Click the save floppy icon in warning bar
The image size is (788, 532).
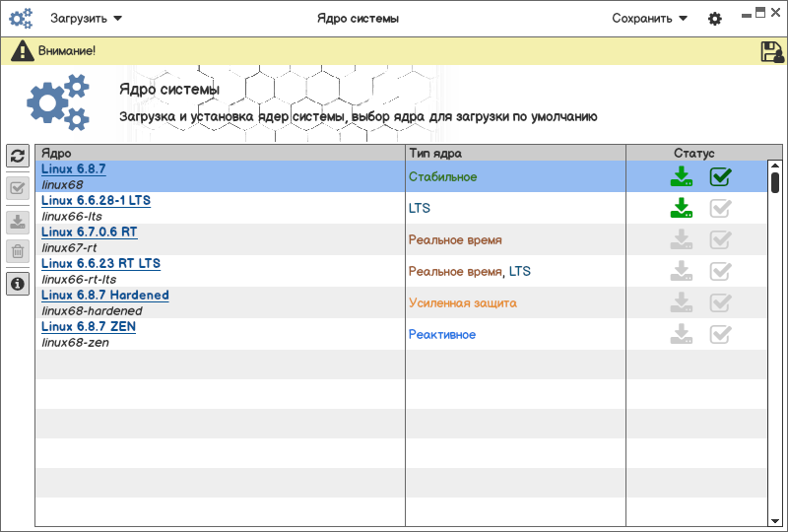coord(772,51)
